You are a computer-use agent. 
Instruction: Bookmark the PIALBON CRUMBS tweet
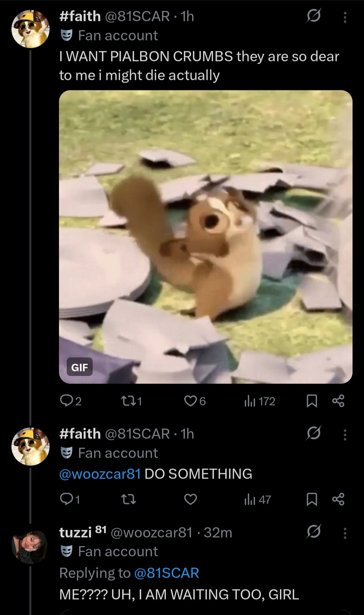[x=312, y=401]
